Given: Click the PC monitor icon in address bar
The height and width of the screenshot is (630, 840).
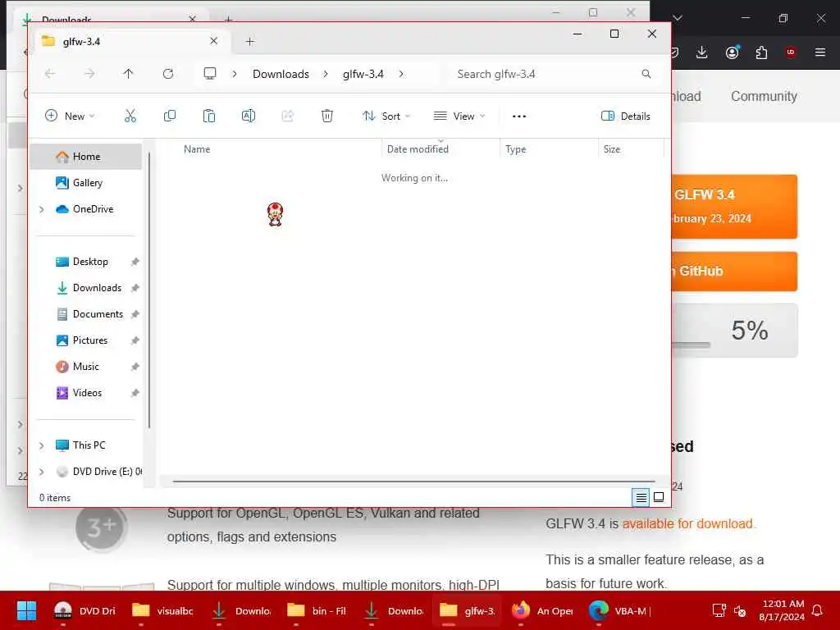Looking at the screenshot, I should coord(210,74).
